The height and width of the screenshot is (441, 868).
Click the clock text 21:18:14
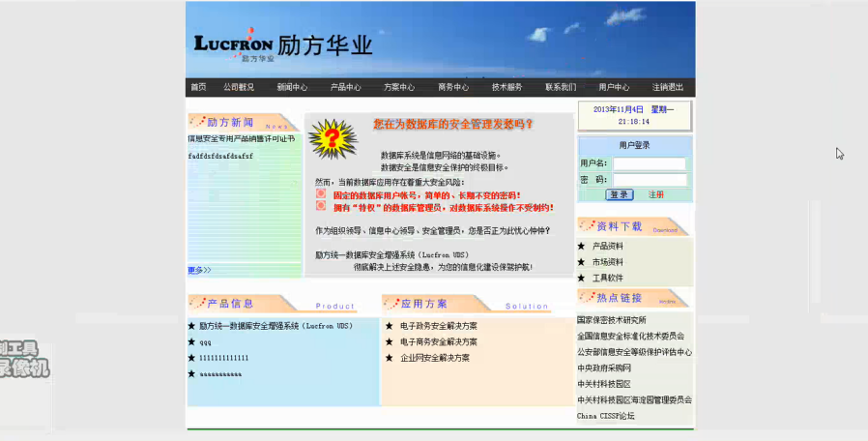point(634,121)
